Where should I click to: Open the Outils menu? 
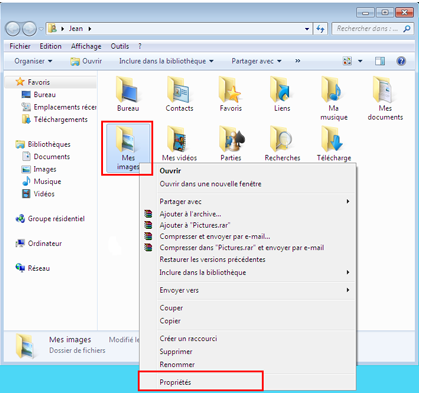120,46
